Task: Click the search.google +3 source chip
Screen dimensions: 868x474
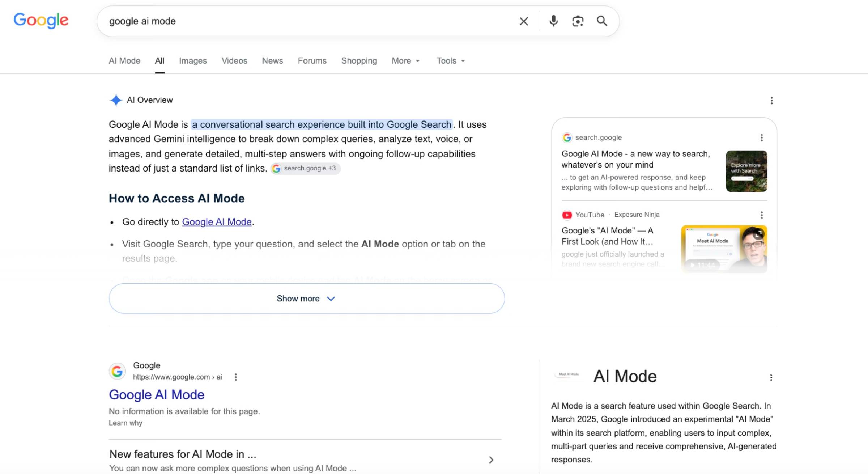Action: 305,168
